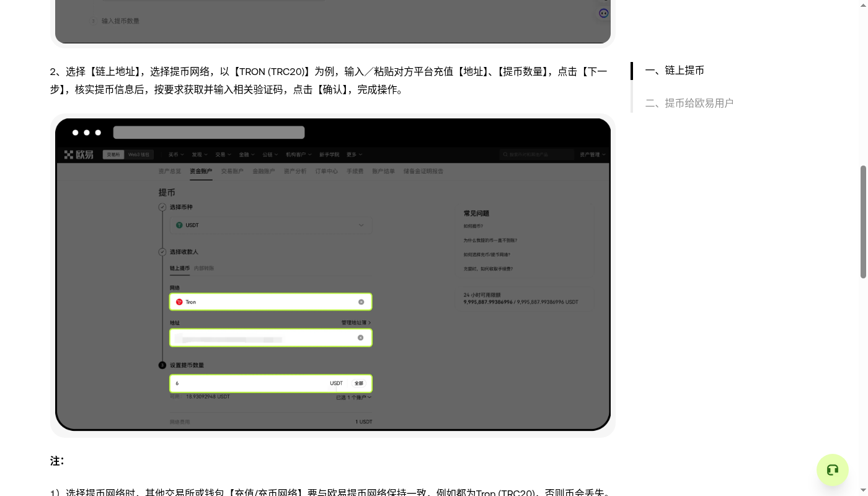This screenshot has width=868, height=496.
Task: Expand the USDT currency dropdown
Action: click(271, 225)
